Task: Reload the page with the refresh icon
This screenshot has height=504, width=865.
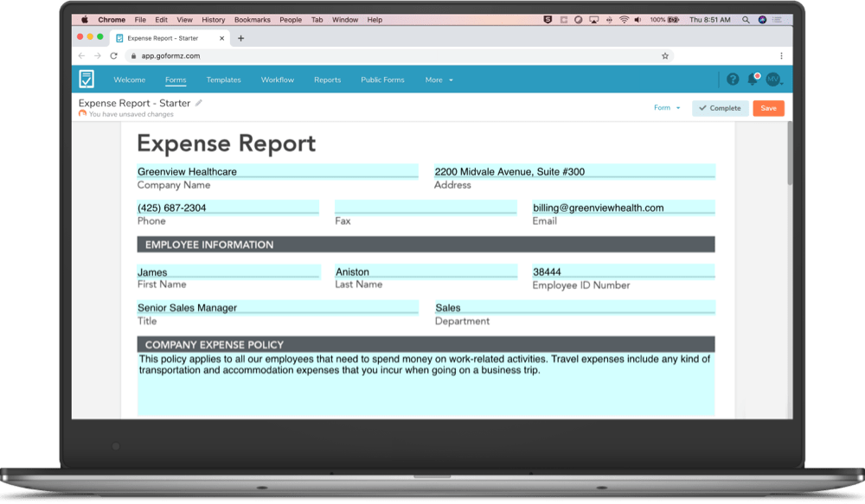Action: [x=113, y=54]
